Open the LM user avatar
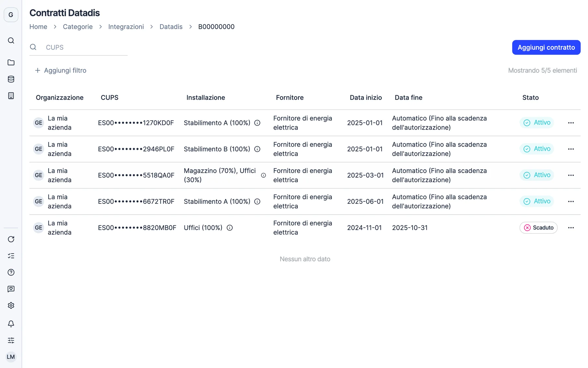 11,357
